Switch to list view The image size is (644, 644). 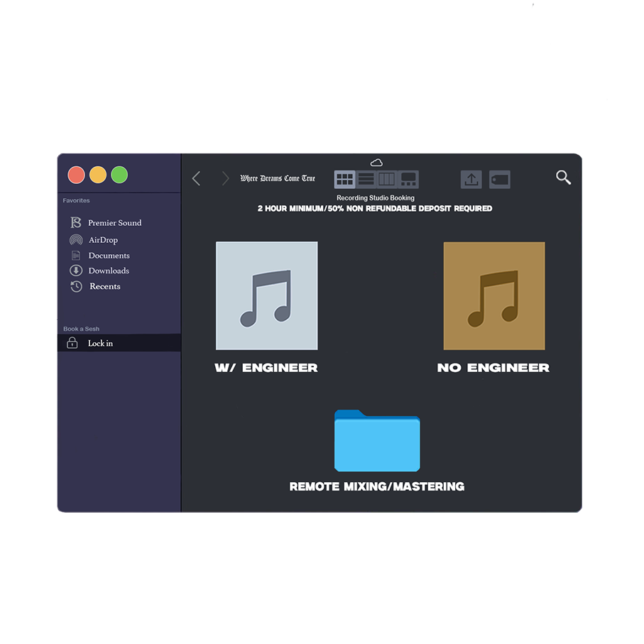pyautogui.click(x=366, y=180)
